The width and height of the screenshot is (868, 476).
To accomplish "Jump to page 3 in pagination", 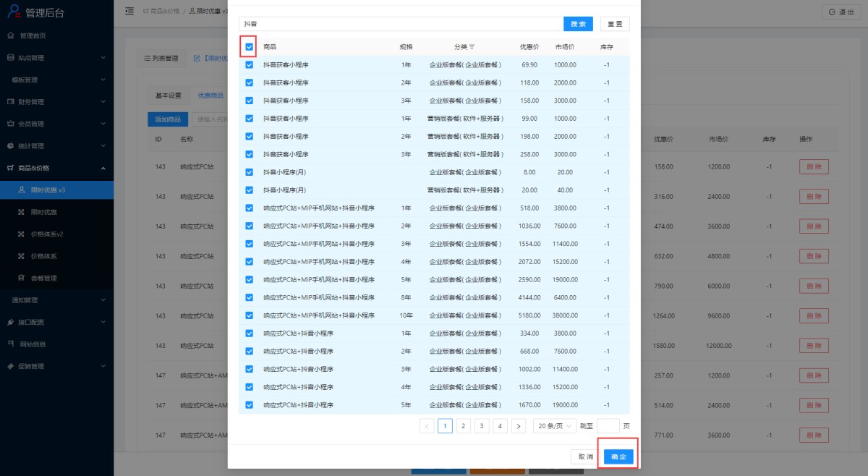I will click(x=482, y=426).
